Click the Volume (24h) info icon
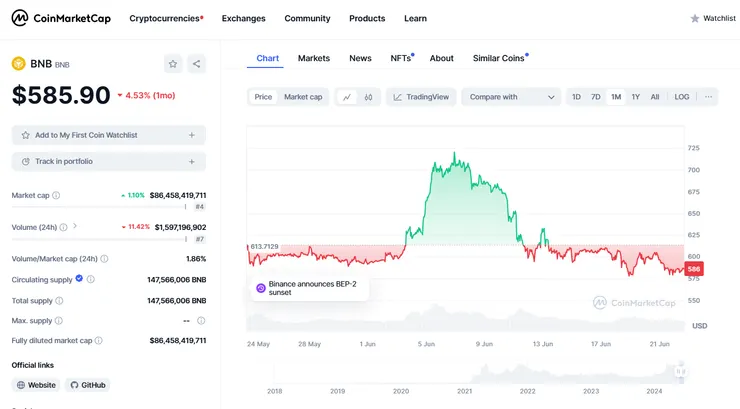This screenshot has height=409, width=740. (x=63, y=227)
